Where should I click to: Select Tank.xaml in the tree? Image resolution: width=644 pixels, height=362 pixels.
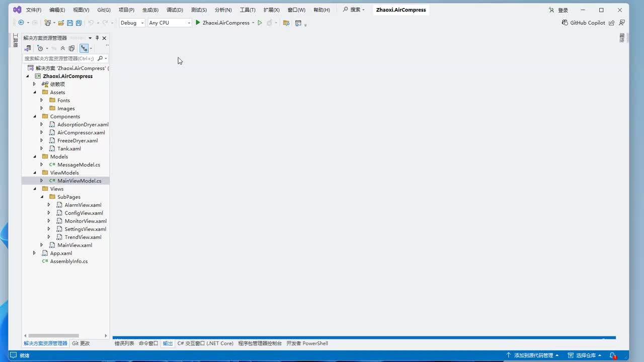click(x=69, y=149)
